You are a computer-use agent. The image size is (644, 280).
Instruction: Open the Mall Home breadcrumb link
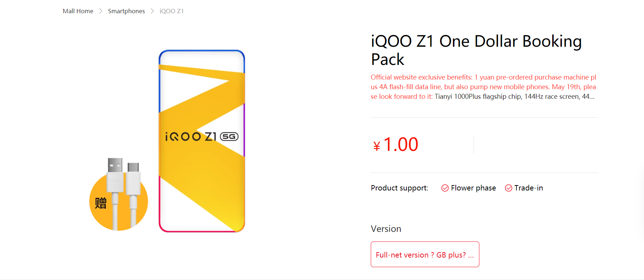tap(78, 11)
